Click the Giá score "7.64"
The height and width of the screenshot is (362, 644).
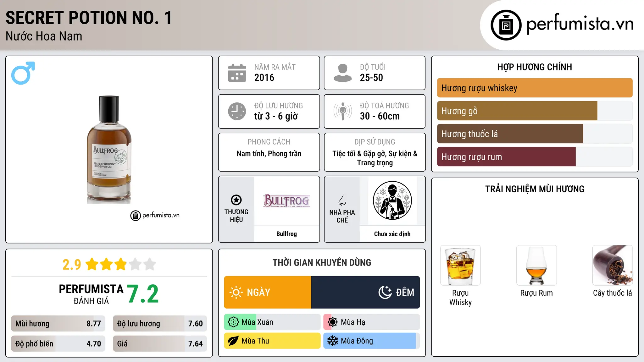(195, 344)
